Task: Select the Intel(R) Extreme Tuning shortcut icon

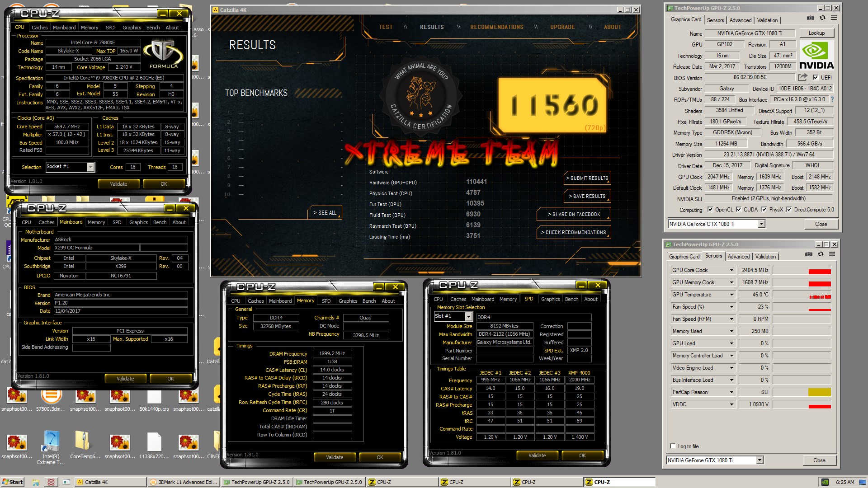Action: [x=51, y=447]
